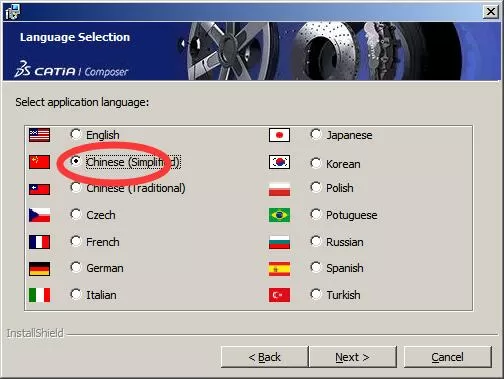Image resolution: width=504 pixels, height=379 pixels.
Task: Select the English radio button
Action: point(76,134)
